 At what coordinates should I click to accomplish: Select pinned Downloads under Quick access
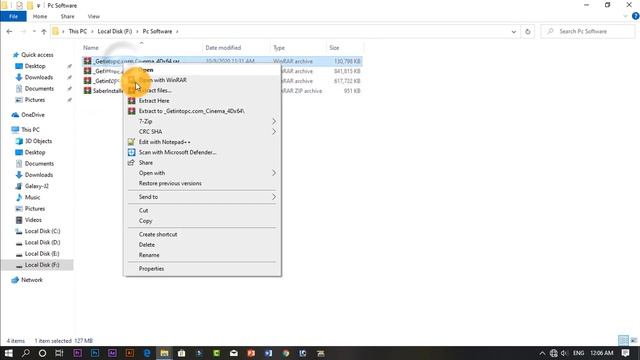pyautogui.click(x=39, y=77)
